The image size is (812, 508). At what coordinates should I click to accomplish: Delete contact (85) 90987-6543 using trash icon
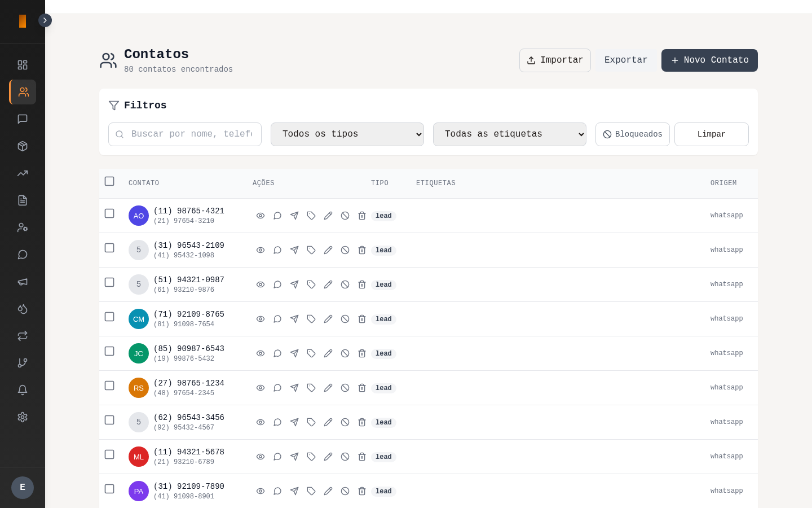coord(362,353)
